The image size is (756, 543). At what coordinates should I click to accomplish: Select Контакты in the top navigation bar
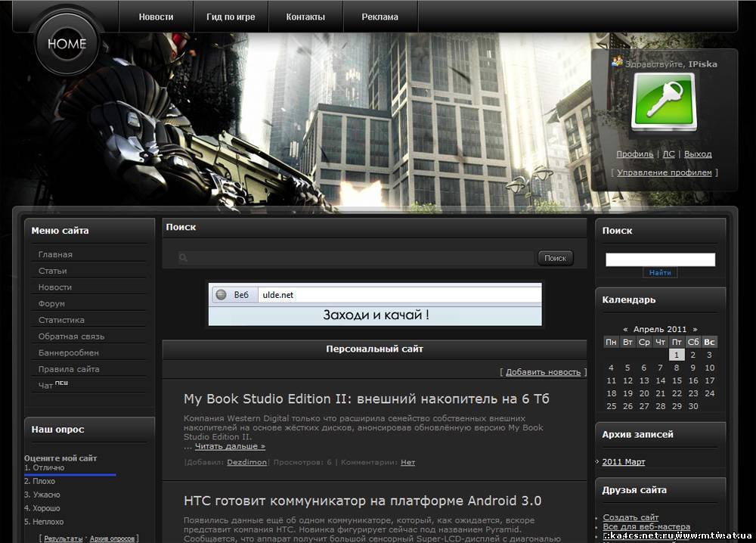305,17
